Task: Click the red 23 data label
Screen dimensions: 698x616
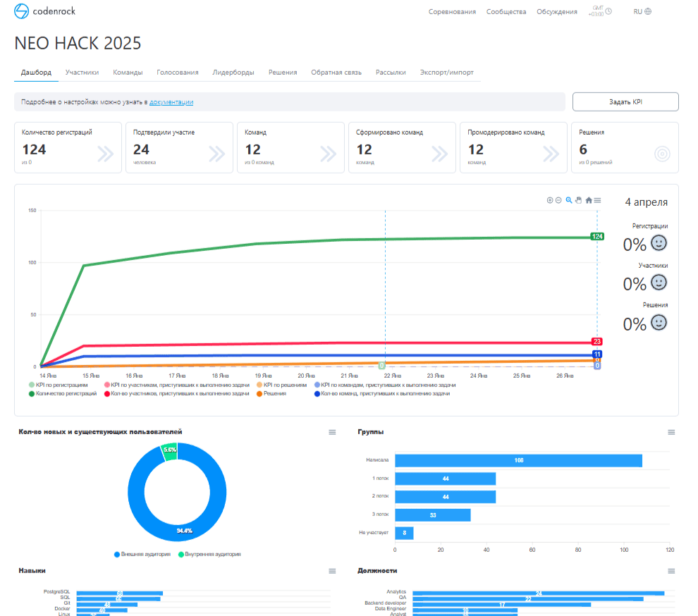Action: [597, 341]
